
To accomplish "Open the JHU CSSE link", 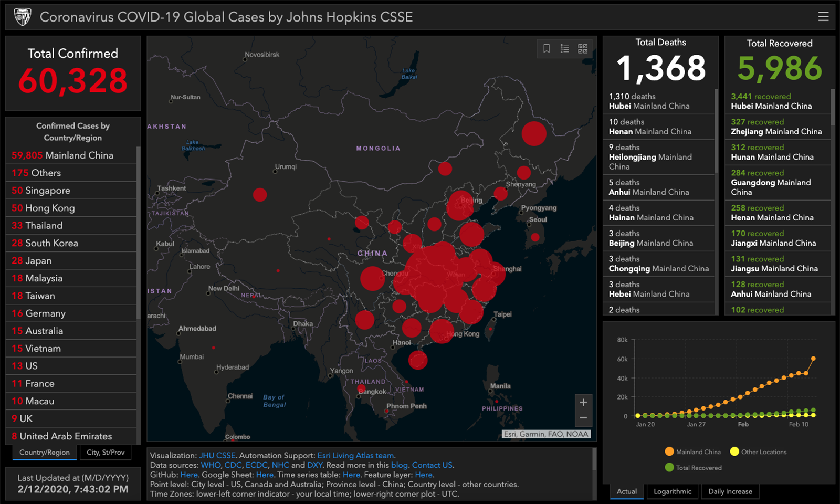I will coord(217,456).
